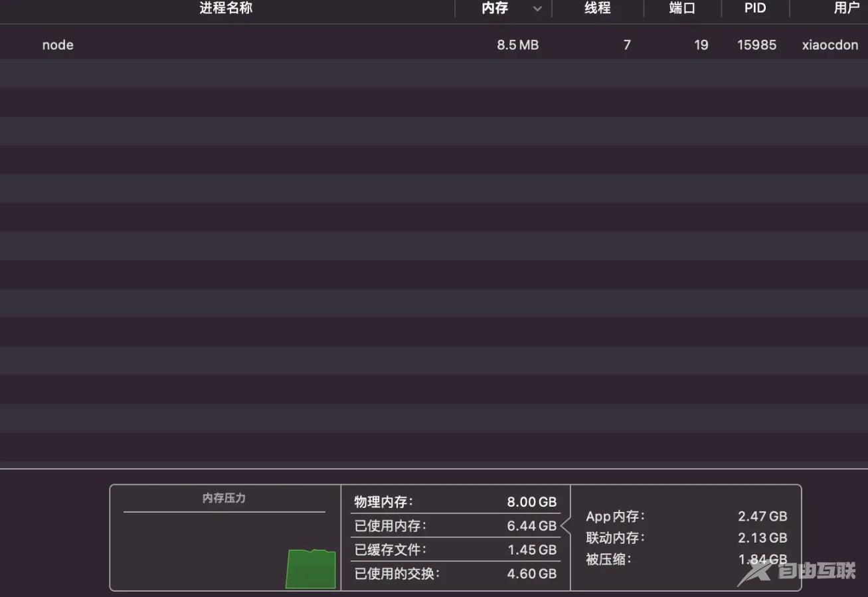
Task: Select the port count 19 cell
Action: click(701, 45)
